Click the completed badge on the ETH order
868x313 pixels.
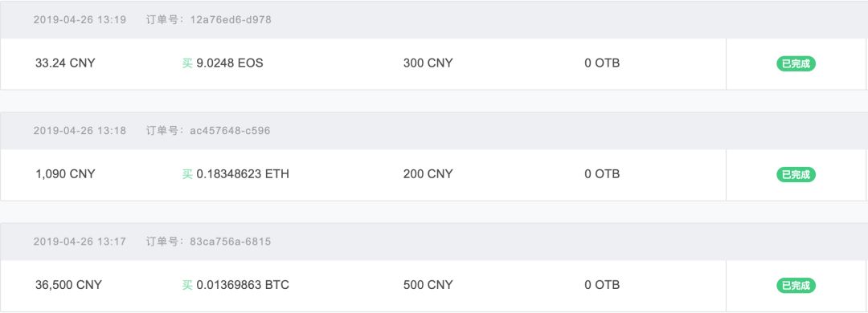pyautogui.click(x=796, y=175)
